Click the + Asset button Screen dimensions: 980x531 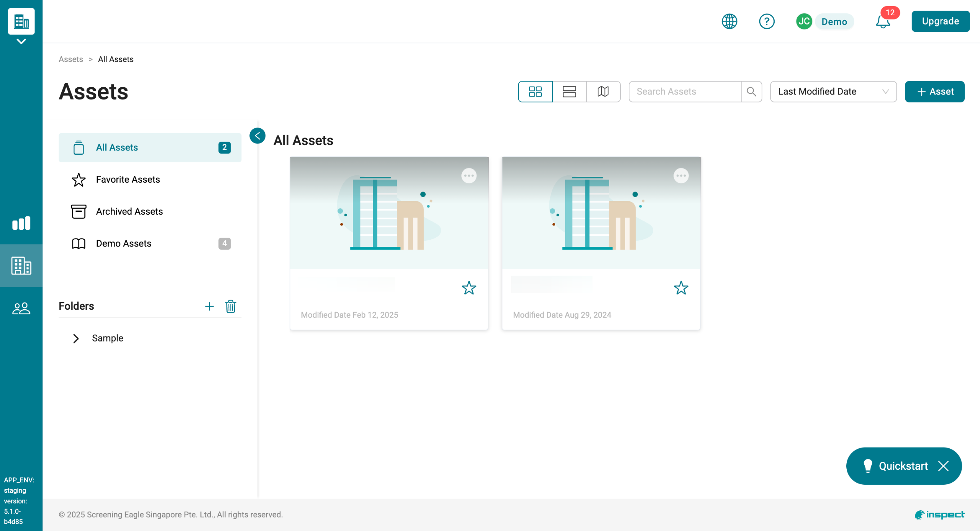(934, 91)
